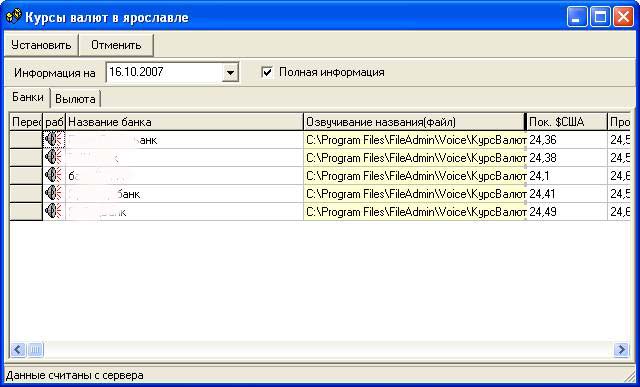This screenshot has width=640, height=387.
Task: Maximize the Курсы валют window
Action: click(600, 18)
